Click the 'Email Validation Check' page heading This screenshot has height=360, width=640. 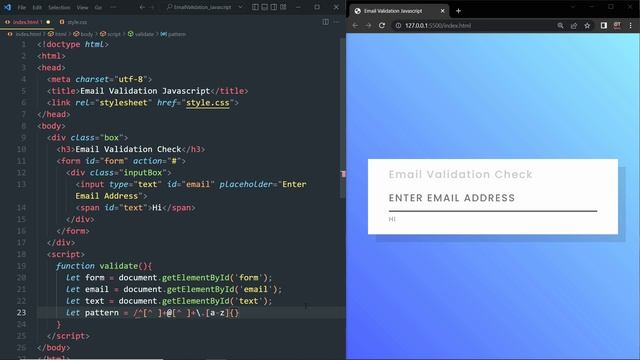(x=460, y=174)
